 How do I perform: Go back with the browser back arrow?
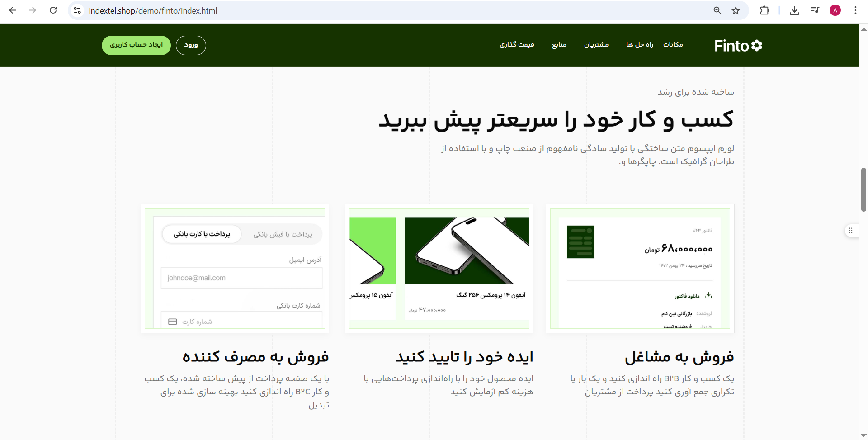click(x=13, y=10)
